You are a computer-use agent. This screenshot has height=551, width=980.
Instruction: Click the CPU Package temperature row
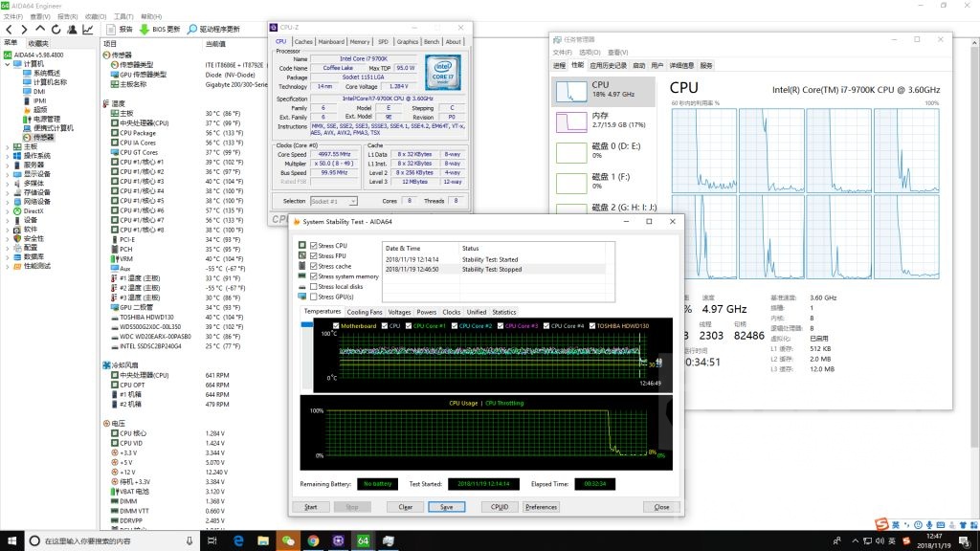pyautogui.click(x=138, y=133)
